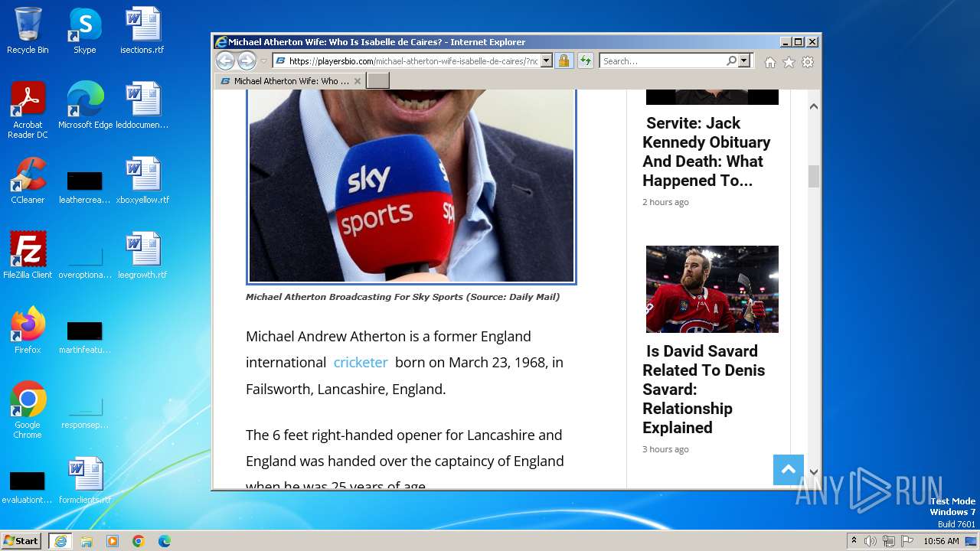Open Is David Savard Related article link
Screen dimensions: 980x551
[x=703, y=390]
